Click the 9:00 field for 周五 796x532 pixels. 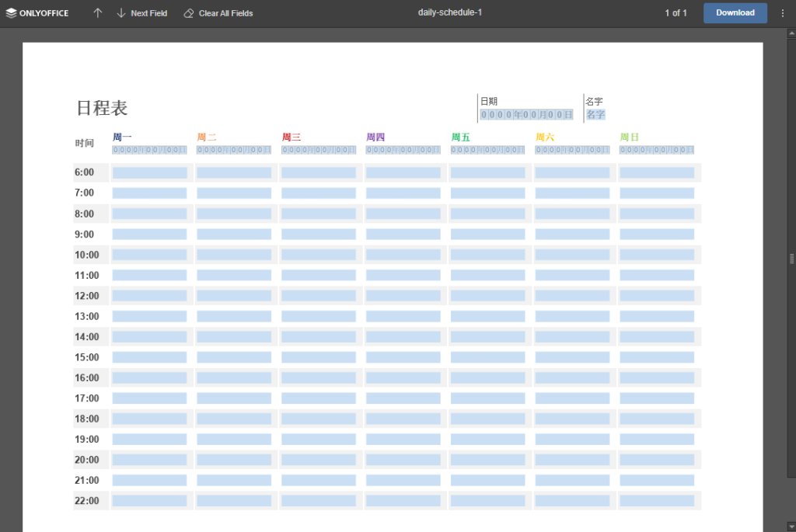tap(487, 234)
